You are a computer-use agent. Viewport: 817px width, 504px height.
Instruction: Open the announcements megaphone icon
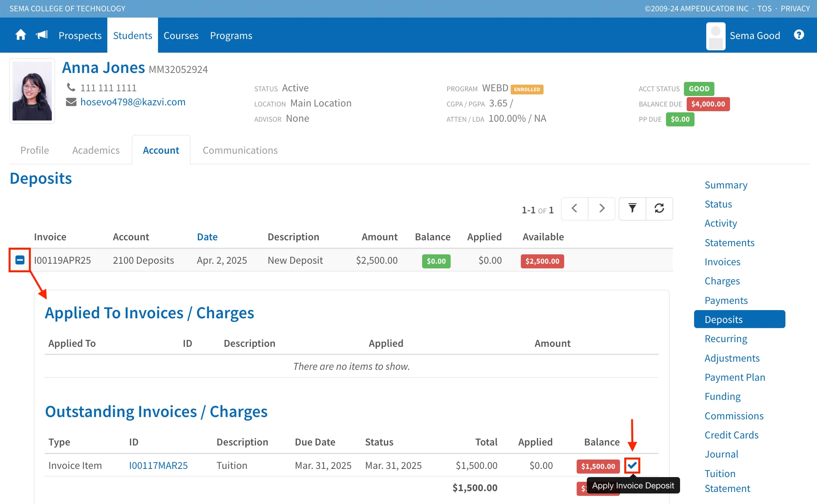tap(42, 35)
